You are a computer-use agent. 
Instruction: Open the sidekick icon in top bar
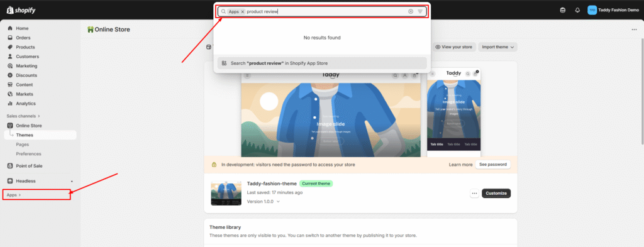pos(563,10)
